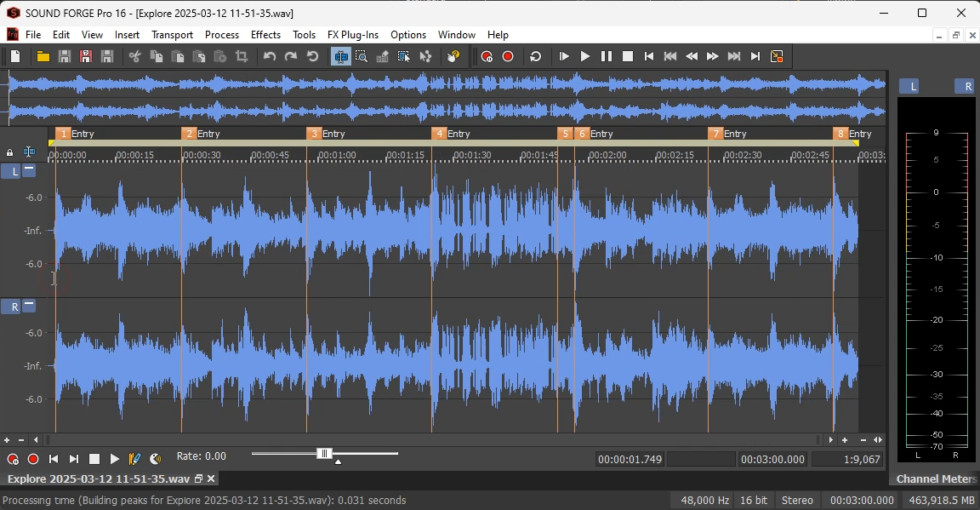980x510 pixels.
Task: Open the FX Plug-Ins menu
Action: click(x=352, y=35)
